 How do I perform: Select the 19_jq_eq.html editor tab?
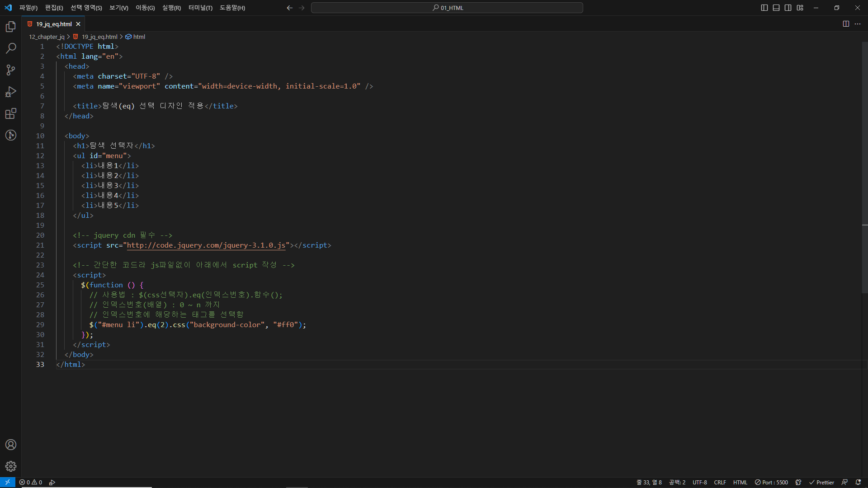pyautogui.click(x=54, y=24)
